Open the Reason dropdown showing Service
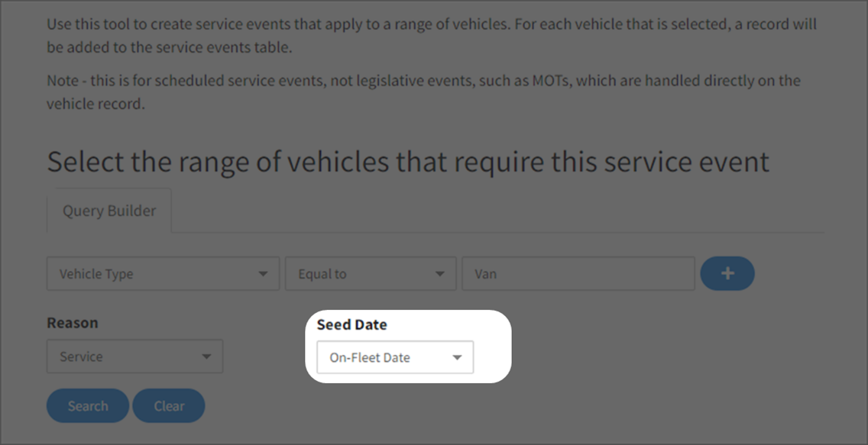The image size is (868, 445). [x=134, y=356]
